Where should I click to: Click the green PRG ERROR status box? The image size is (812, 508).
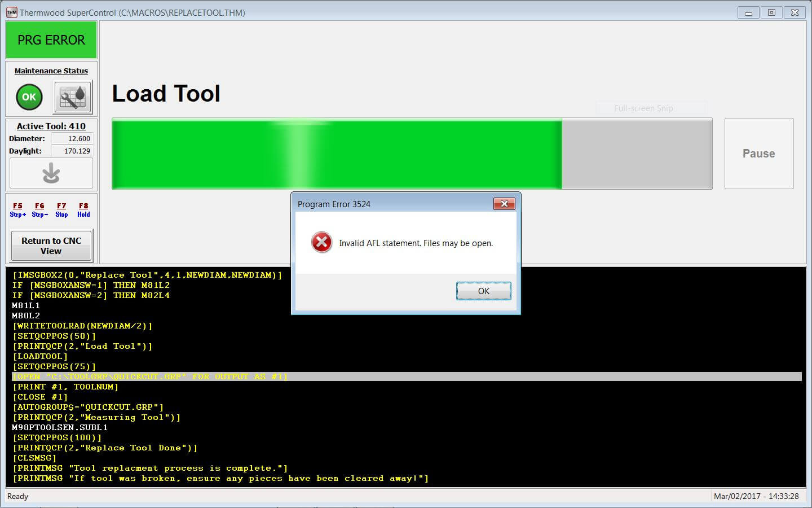pos(51,40)
